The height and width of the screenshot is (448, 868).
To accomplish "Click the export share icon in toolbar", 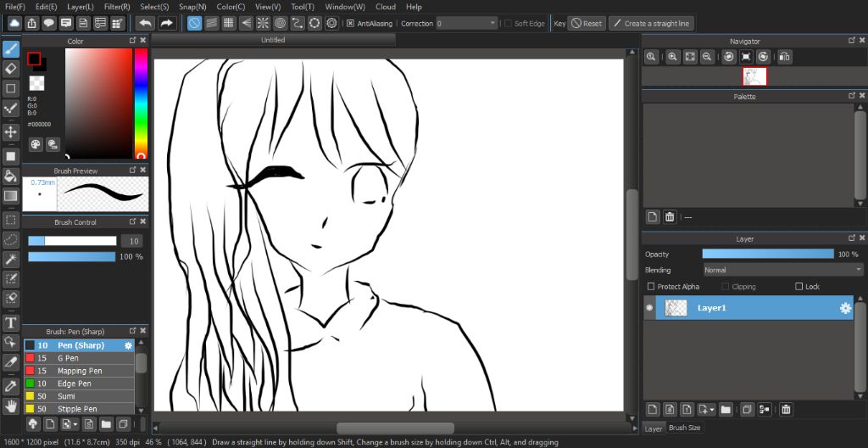I will tap(32, 23).
